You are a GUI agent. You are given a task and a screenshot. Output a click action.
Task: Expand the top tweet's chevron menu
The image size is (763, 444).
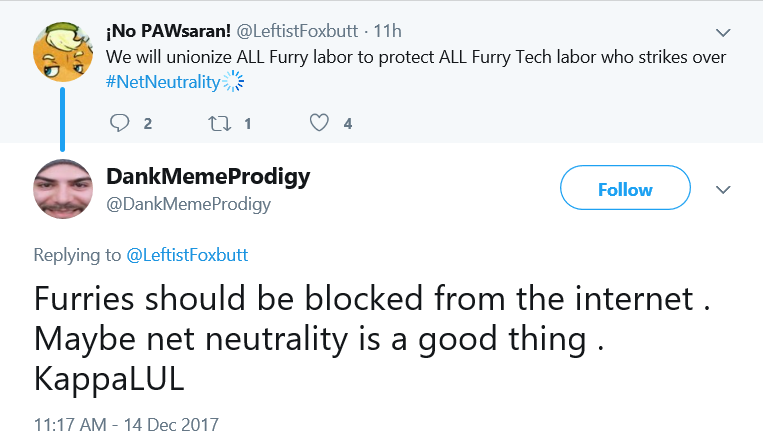[723, 33]
